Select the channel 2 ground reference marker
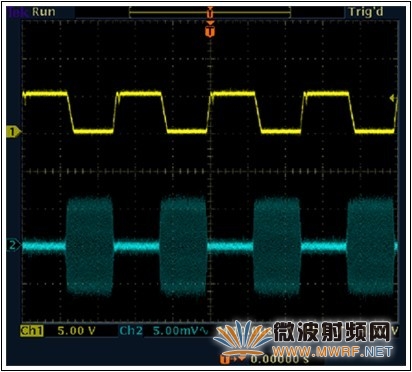The image size is (412, 372). tap(13, 246)
